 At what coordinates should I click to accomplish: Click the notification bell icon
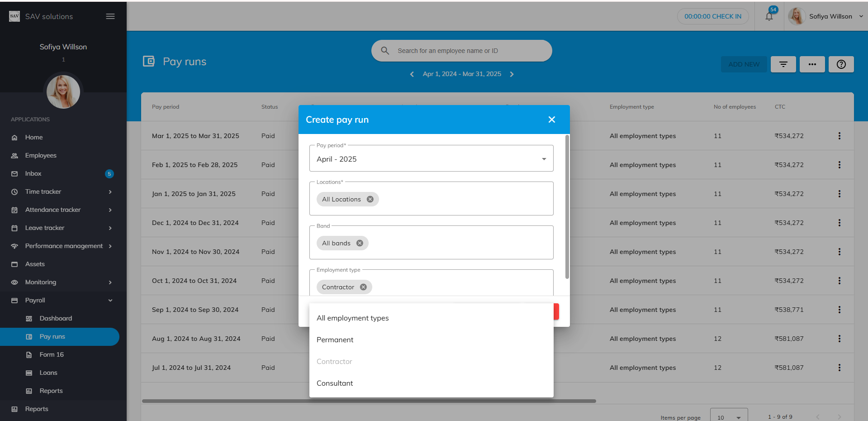769,16
